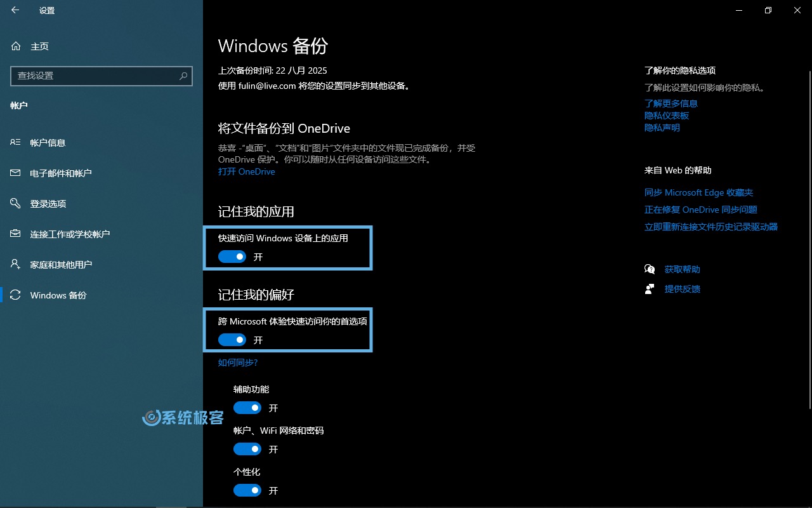This screenshot has height=508, width=812.
Task: Restore down the Settings window
Action: click(768, 10)
